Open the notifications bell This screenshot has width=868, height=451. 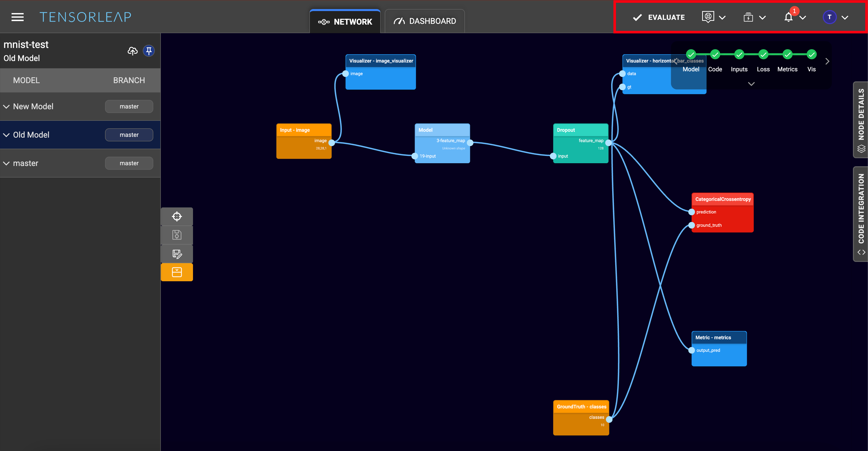[788, 17]
